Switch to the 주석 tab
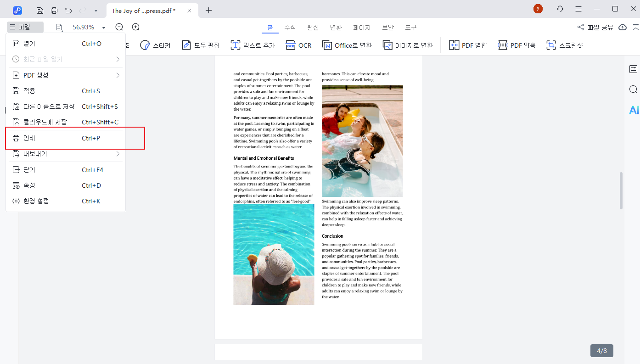 (x=290, y=28)
